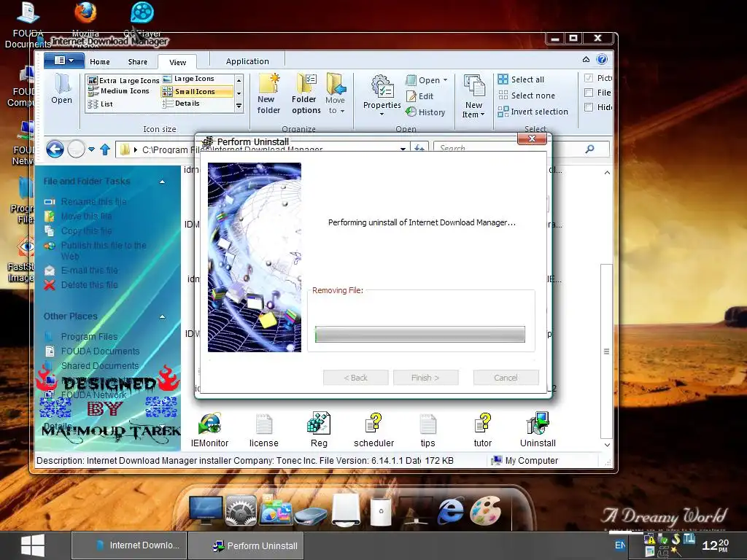Open the Application ribbon tab
This screenshot has height=560, width=747.
tap(247, 61)
